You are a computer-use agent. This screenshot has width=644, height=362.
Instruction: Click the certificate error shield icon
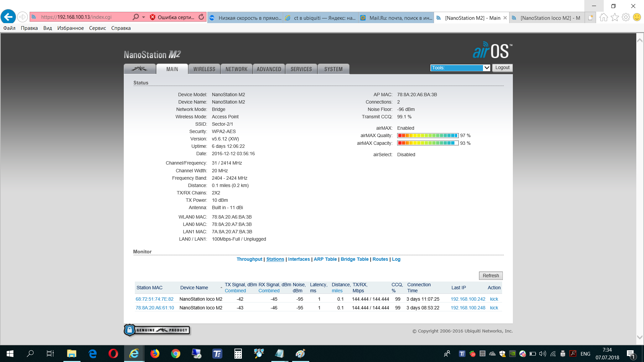pyautogui.click(x=153, y=17)
